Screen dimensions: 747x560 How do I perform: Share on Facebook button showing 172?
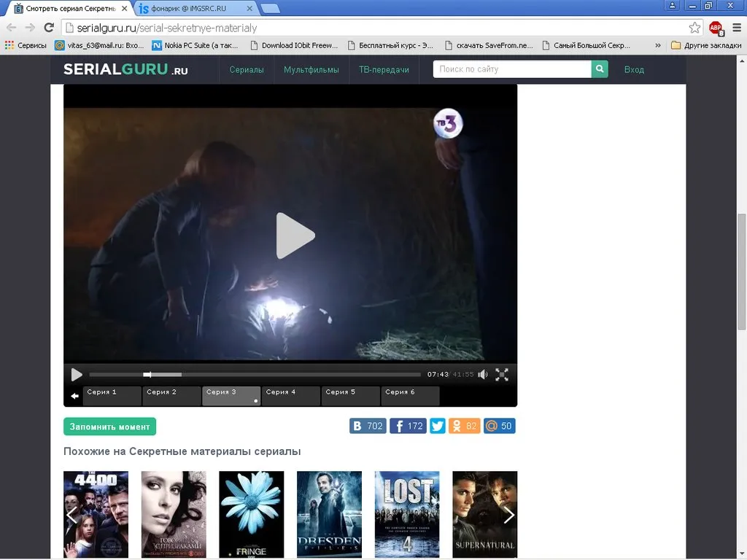coord(408,426)
